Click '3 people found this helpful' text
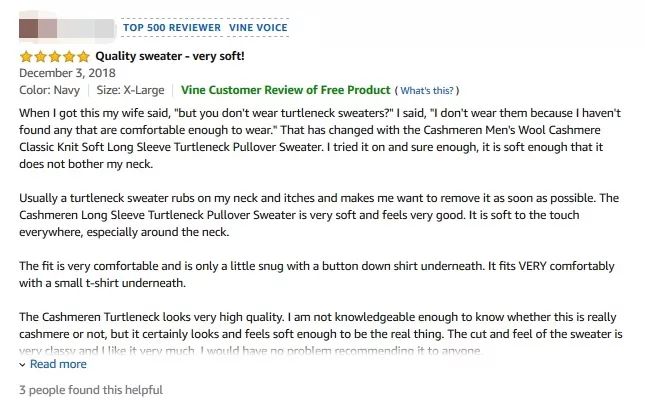Viewport: 645px width, 405px height. 91,390
